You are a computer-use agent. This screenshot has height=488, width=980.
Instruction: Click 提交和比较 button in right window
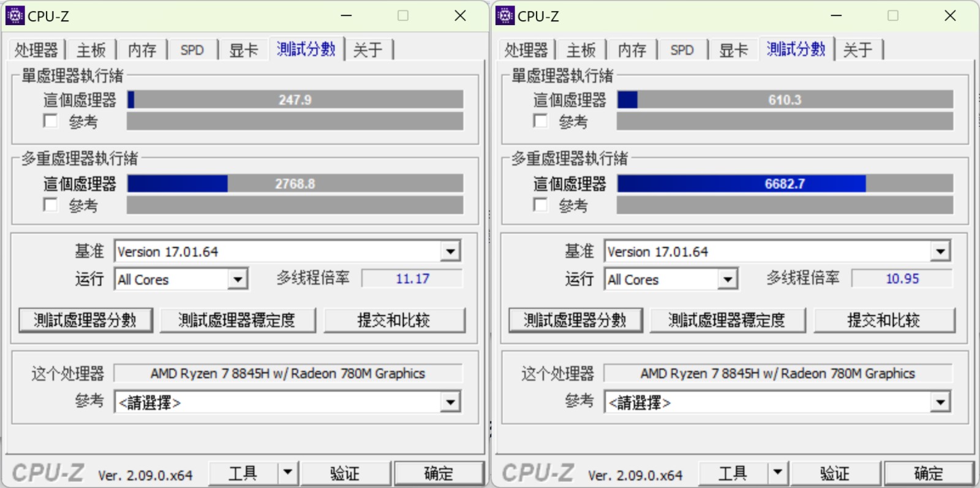[x=884, y=320]
